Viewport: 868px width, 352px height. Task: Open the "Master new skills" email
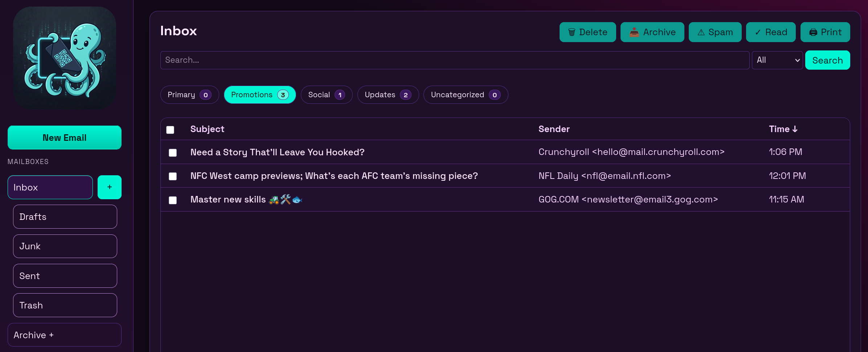[246, 200]
